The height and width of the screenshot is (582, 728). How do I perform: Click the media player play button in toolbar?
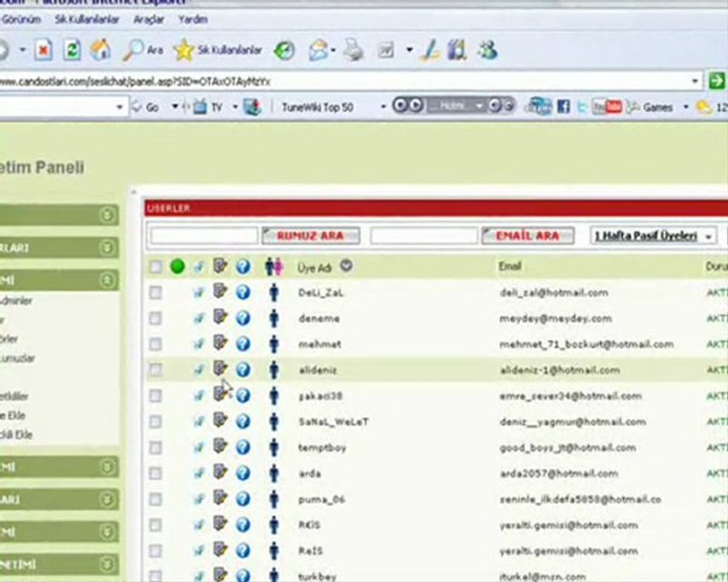[416, 105]
